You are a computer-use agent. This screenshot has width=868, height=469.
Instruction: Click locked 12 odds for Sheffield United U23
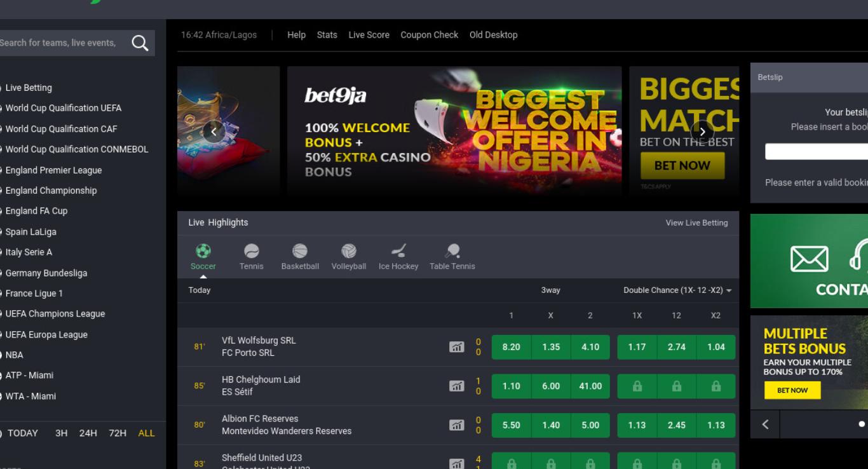click(x=676, y=461)
